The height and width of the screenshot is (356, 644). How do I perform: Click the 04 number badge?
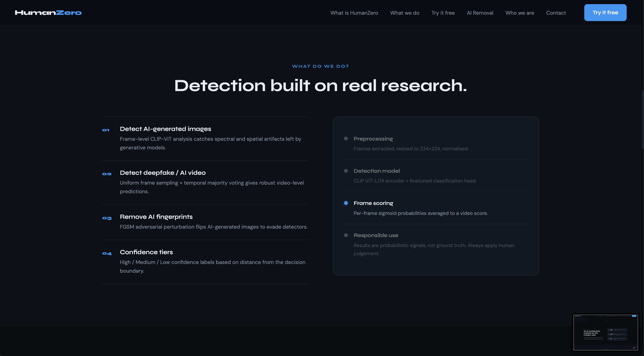(107, 254)
